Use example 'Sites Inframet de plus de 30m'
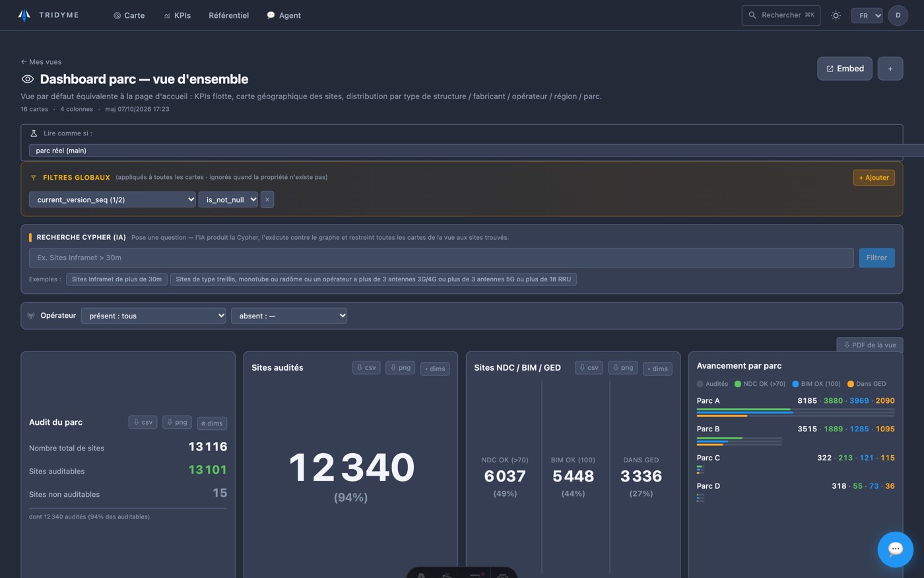This screenshot has height=578, width=924. [x=117, y=279]
